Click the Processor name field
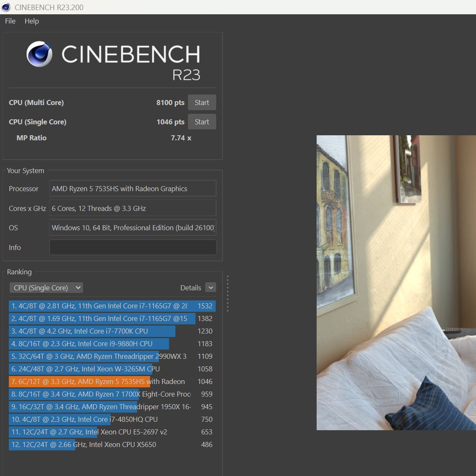476x476 pixels. (133, 189)
